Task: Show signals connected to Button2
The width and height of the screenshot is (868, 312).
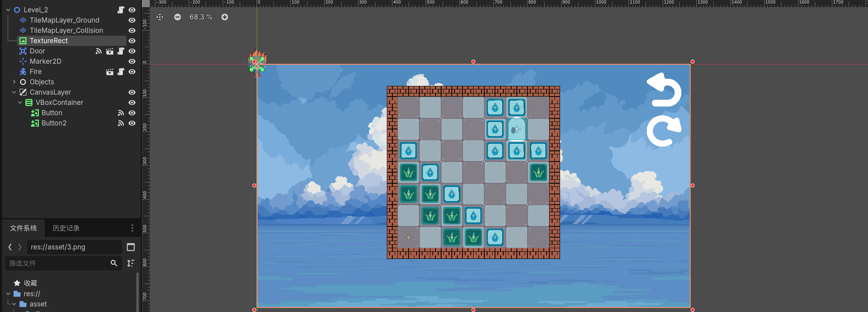Action: [x=121, y=123]
